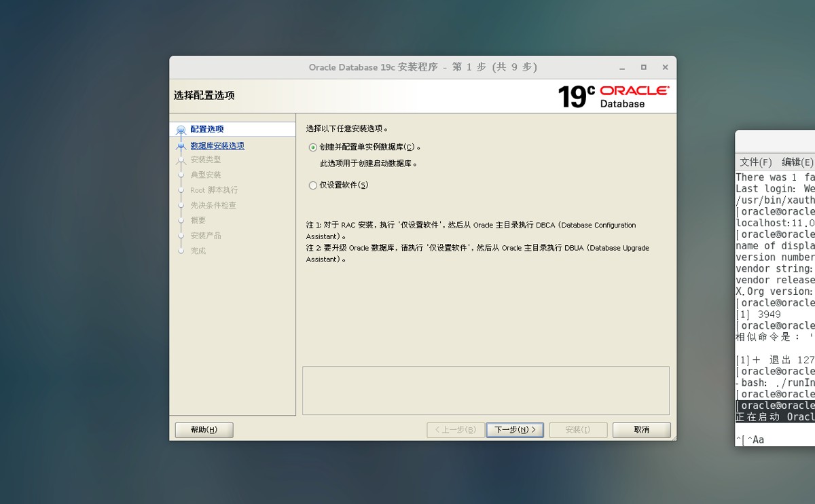815x504 pixels.
Task: Click the 概要 step in sidebar
Action: (198, 220)
